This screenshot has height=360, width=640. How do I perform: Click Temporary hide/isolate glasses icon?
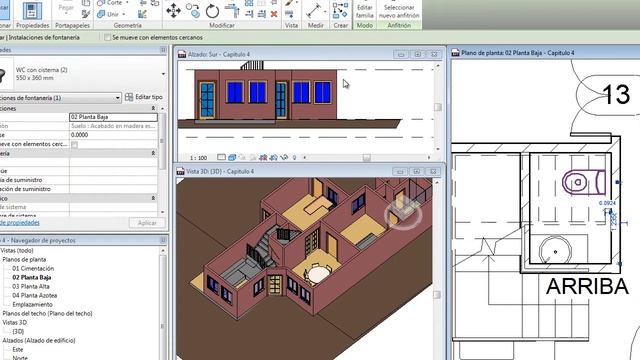284,157
